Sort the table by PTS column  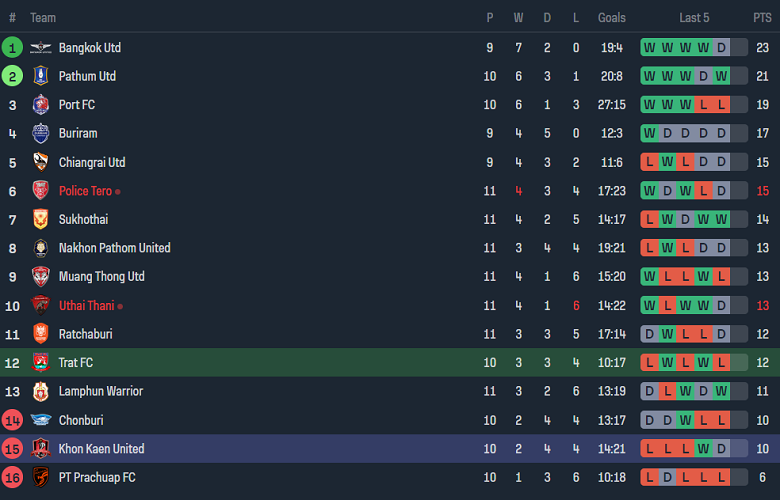[762, 18]
